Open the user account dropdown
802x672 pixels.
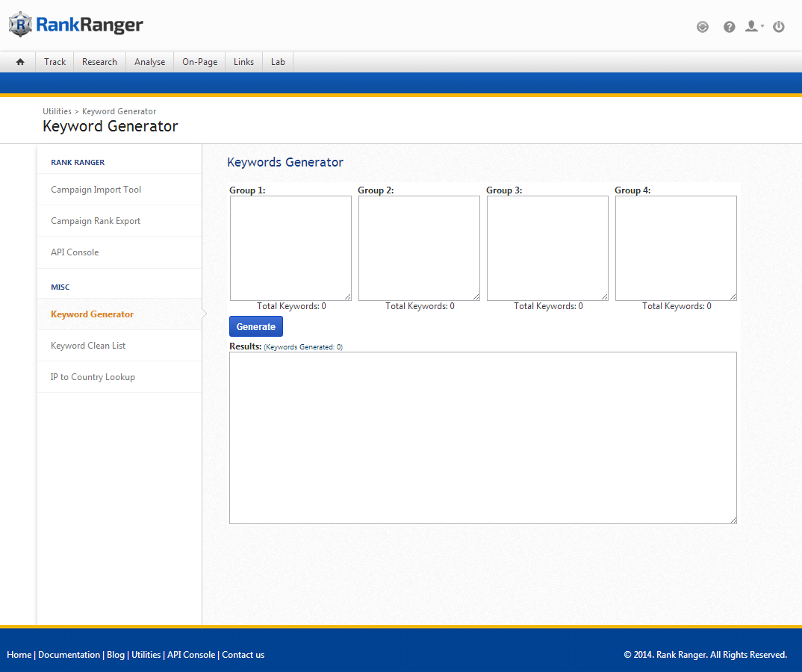click(x=754, y=27)
